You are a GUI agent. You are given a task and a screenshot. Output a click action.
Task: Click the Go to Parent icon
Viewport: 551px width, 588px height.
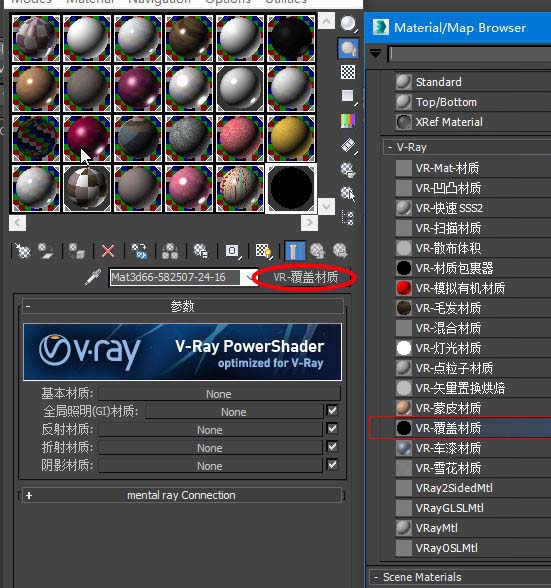tap(318, 251)
